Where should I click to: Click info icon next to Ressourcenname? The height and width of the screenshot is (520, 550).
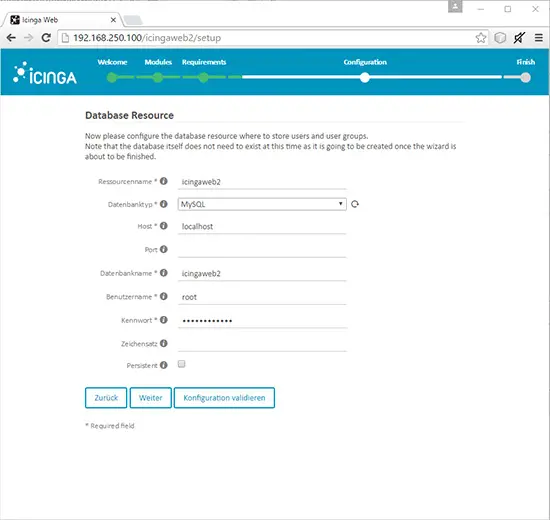(x=163, y=181)
